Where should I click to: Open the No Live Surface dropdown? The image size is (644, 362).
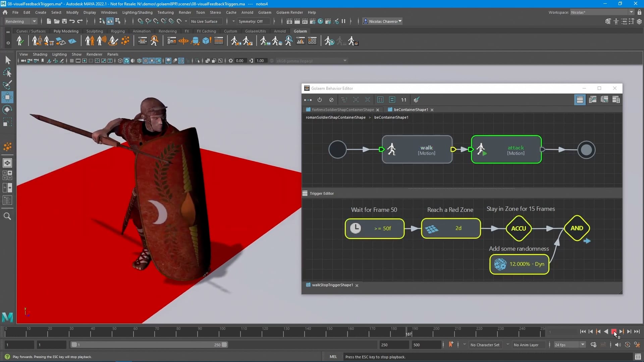point(206,21)
